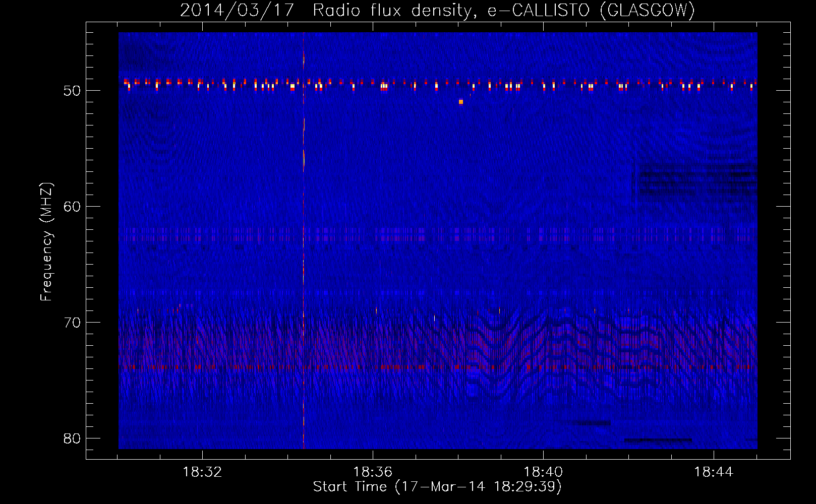Click the 70 frequency tick label
The width and height of the screenshot is (816, 504).
[x=73, y=323]
